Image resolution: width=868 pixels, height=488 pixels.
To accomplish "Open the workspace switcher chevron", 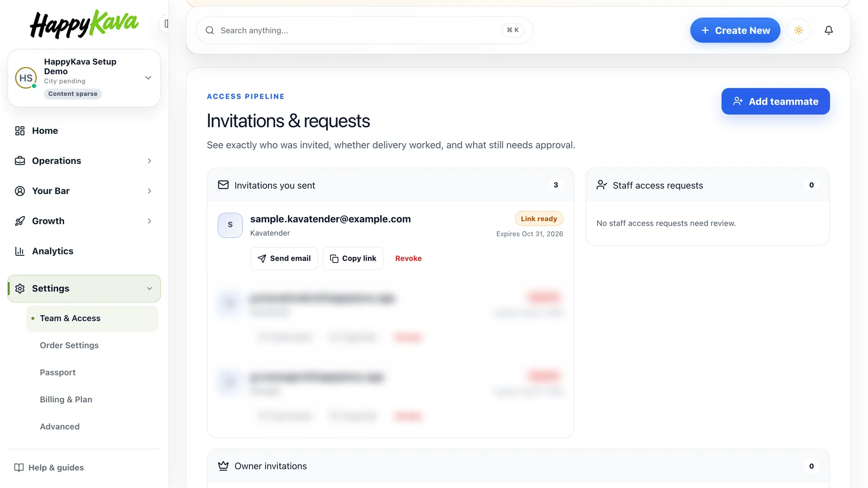I will [149, 78].
